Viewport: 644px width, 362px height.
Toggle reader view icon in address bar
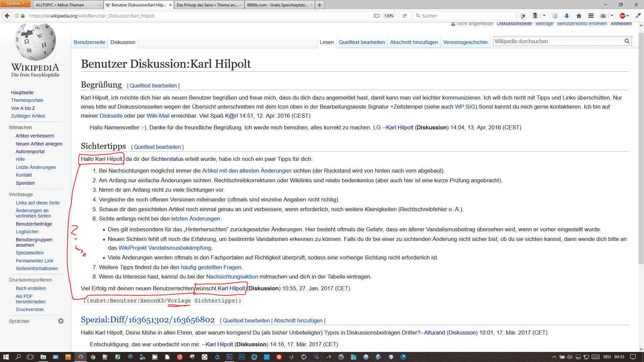click(x=377, y=16)
